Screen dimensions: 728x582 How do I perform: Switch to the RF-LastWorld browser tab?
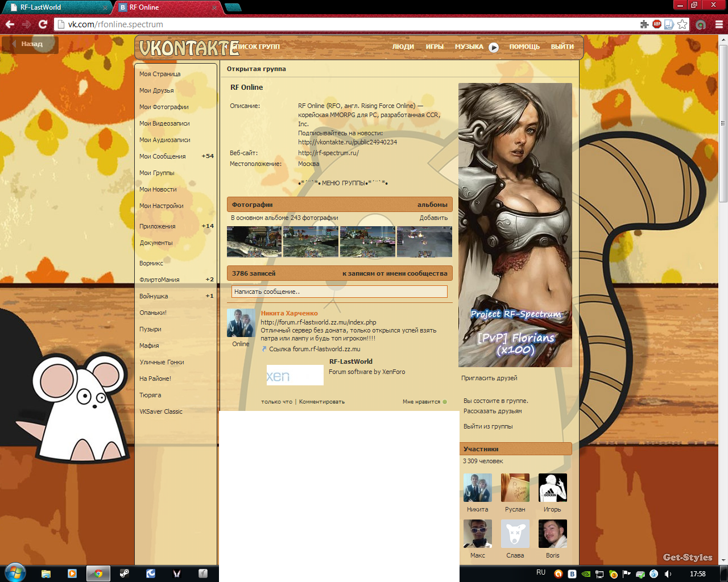coord(56,7)
